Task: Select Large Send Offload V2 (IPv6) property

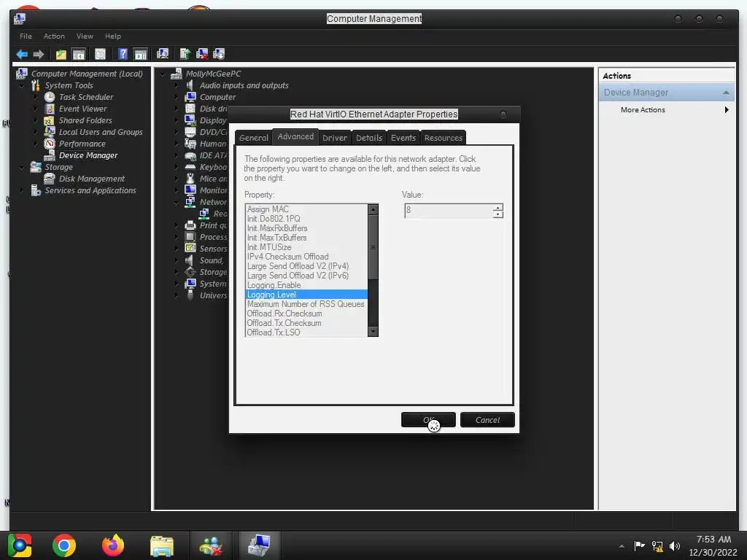Action: pos(306,276)
